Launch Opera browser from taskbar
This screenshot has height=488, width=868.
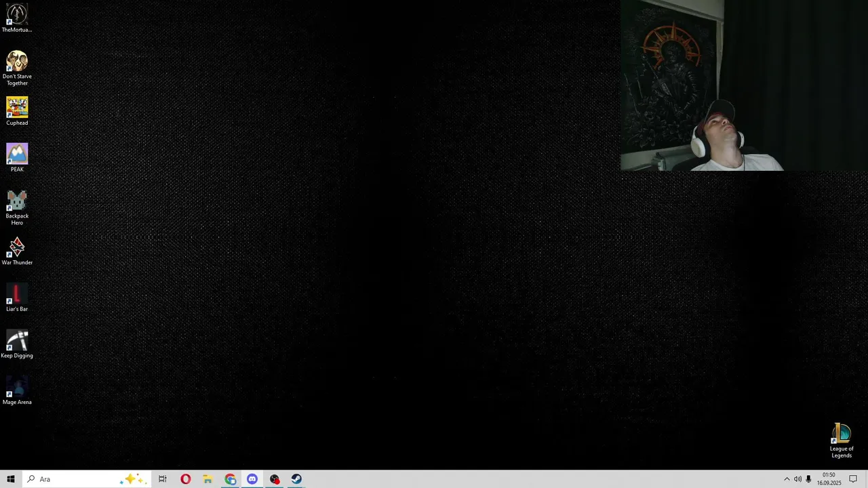coord(185,479)
